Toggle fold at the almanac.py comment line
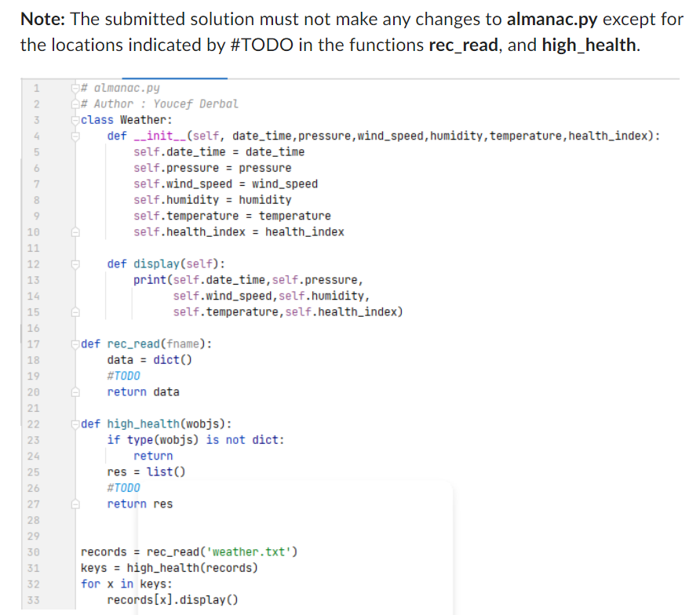Screen dimensions: 700x615 pos(75,89)
